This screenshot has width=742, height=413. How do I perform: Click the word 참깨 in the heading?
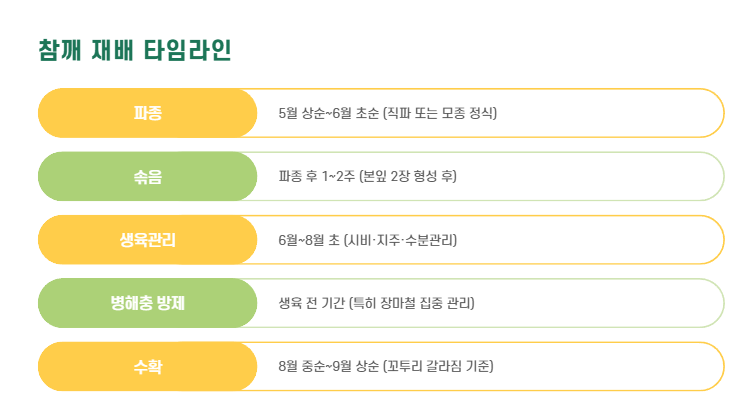[x=60, y=50]
